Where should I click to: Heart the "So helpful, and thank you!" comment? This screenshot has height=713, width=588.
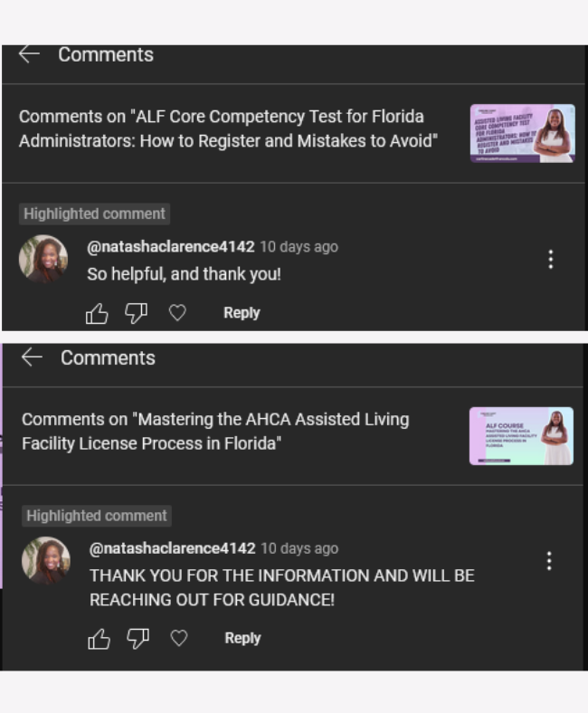click(x=177, y=313)
